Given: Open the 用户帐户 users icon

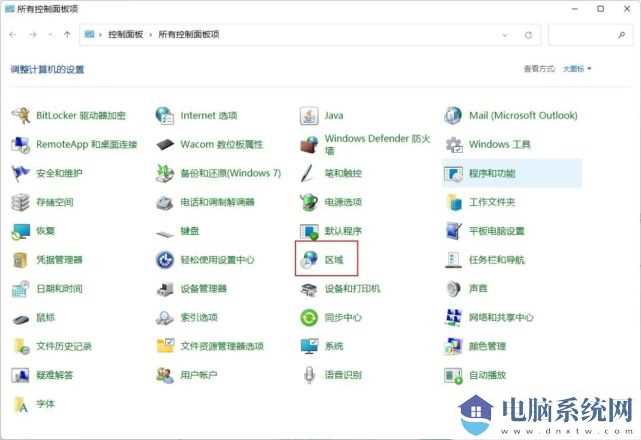Looking at the screenshot, I should pyautogui.click(x=165, y=375).
